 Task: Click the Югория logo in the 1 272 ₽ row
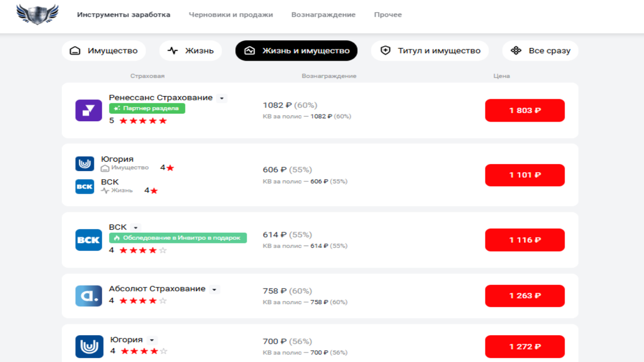89,346
